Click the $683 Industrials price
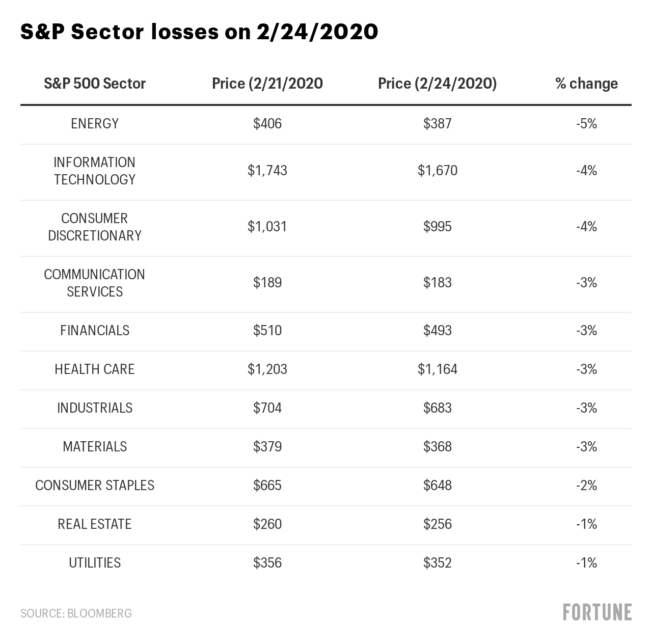 pos(437,408)
